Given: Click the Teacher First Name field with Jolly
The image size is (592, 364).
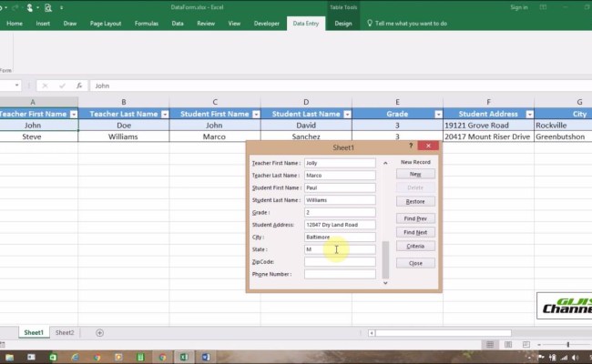Looking at the screenshot, I should pos(340,163).
